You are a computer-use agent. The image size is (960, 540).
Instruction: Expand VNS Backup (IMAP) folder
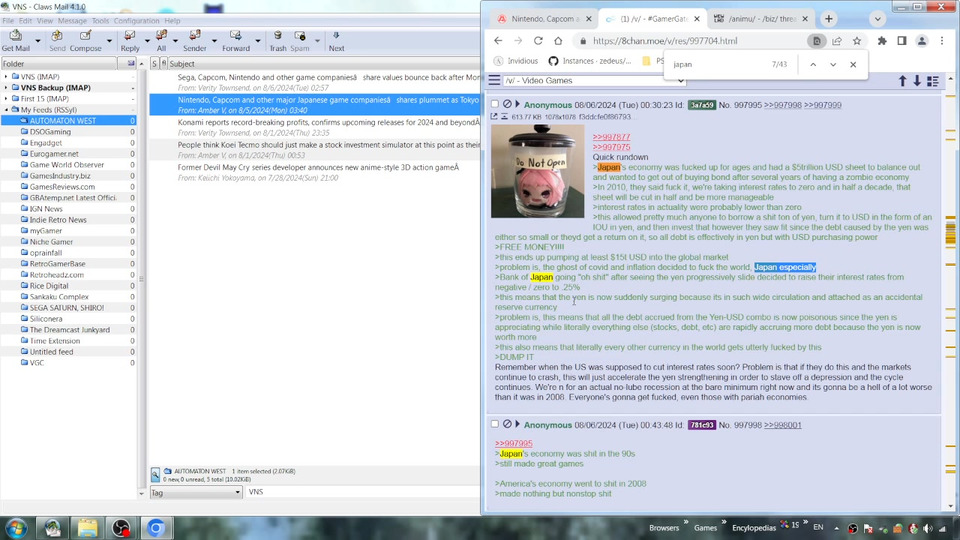point(6,88)
